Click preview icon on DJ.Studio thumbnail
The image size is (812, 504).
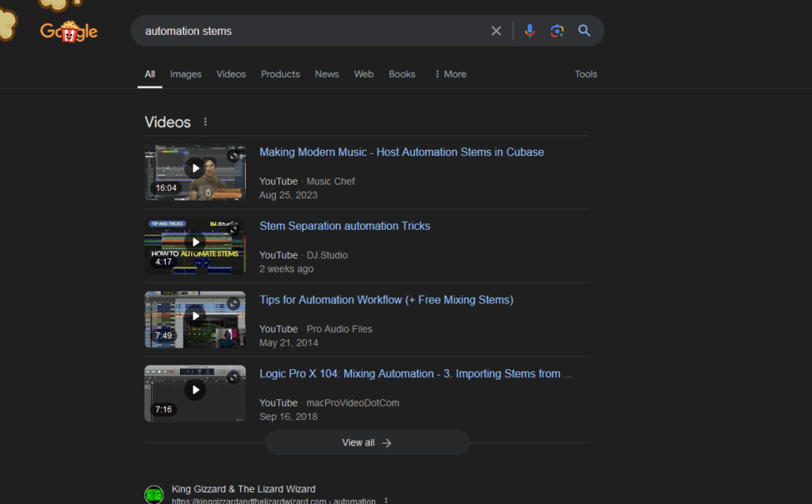234,230
